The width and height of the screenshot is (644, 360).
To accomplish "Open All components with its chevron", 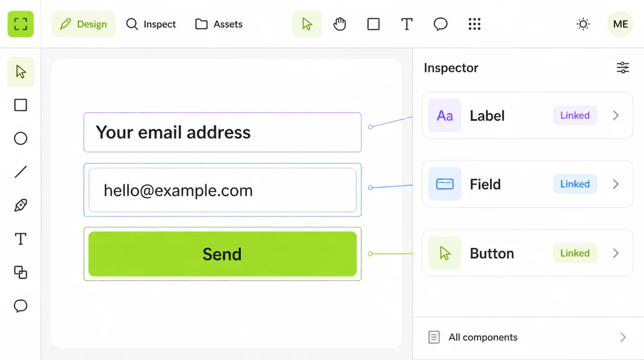I will (x=623, y=337).
